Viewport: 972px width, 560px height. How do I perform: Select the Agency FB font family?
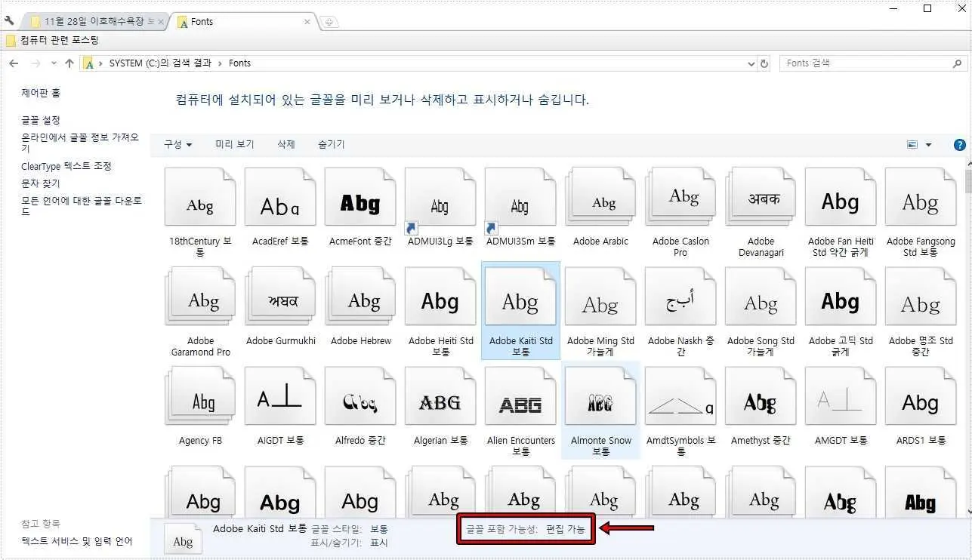click(200, 396)
